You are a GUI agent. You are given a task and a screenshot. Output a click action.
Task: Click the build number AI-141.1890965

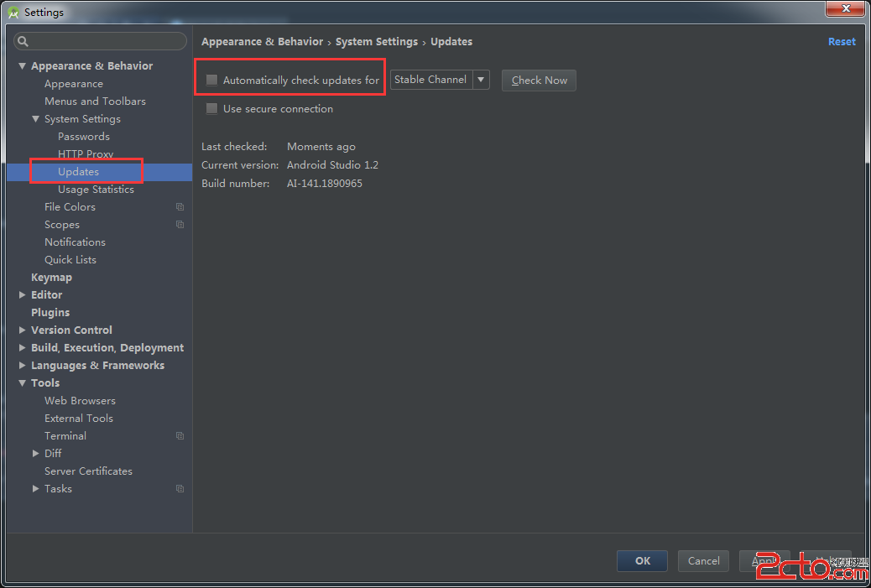(325, 183)
